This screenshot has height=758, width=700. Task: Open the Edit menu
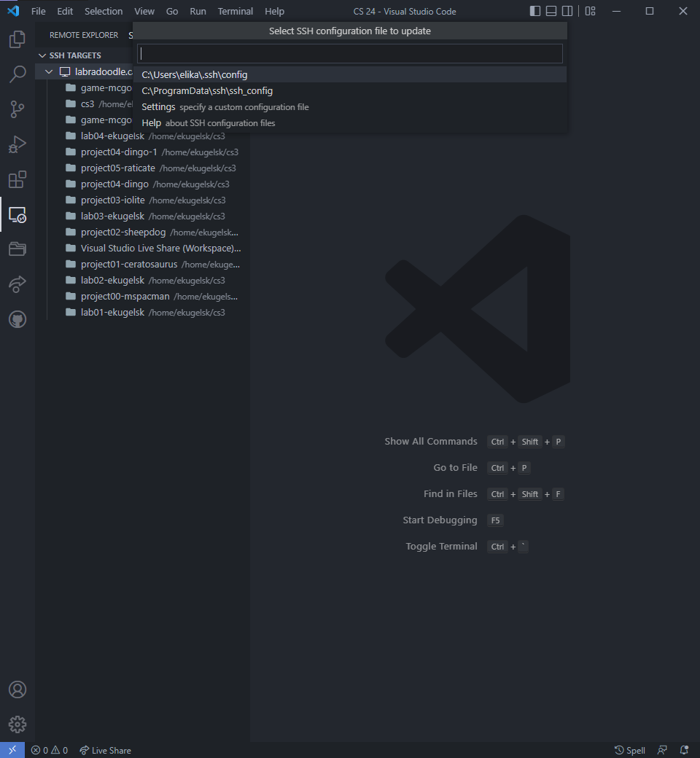[65, 11]
